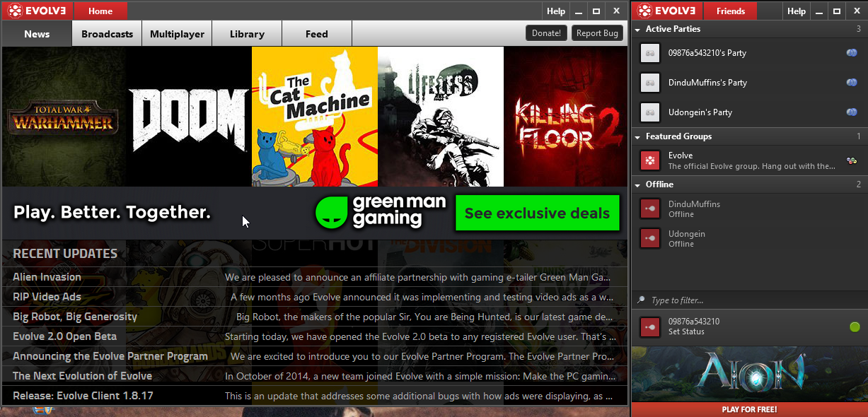Screen dimensions: 868x417
Task: Collapse the Offline friends section
Action: pos(637,185)
